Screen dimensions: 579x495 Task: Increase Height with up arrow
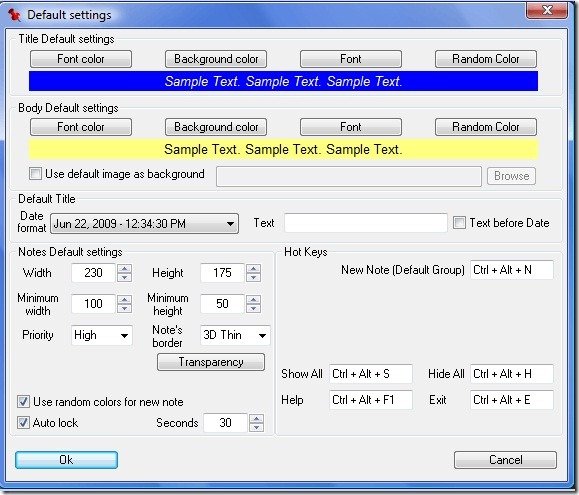(253, 269)
